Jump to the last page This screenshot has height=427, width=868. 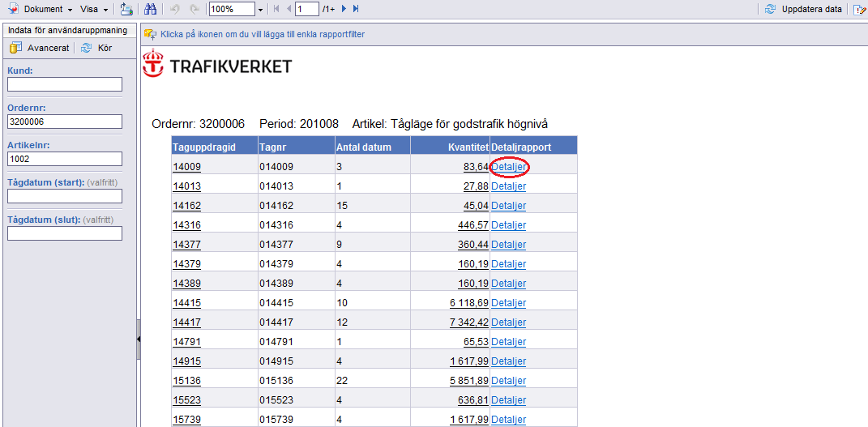tap(356, 10)
